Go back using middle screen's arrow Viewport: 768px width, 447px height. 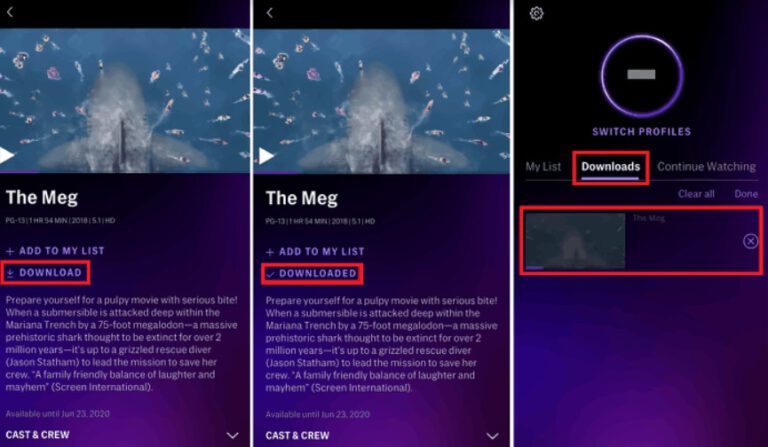click(x=269, y=13)
